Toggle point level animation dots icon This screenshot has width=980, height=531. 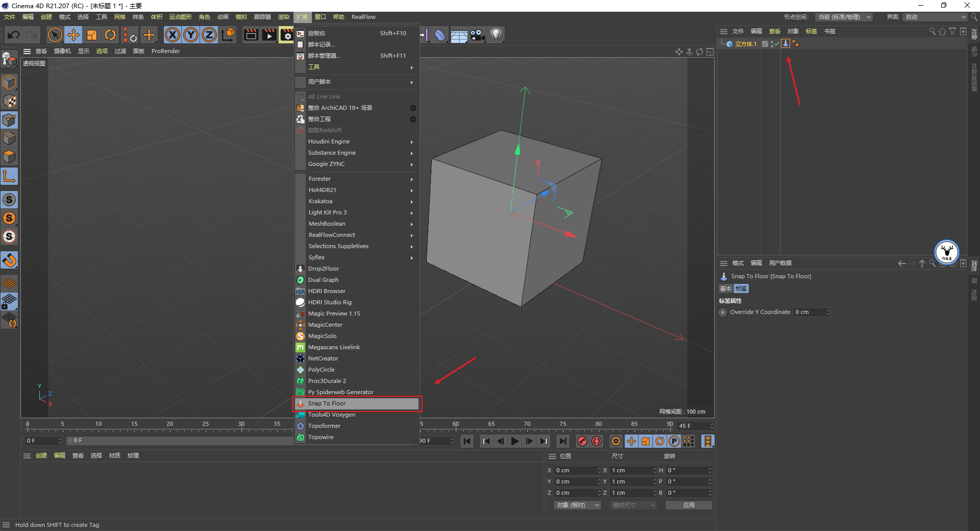coord(689,441)
